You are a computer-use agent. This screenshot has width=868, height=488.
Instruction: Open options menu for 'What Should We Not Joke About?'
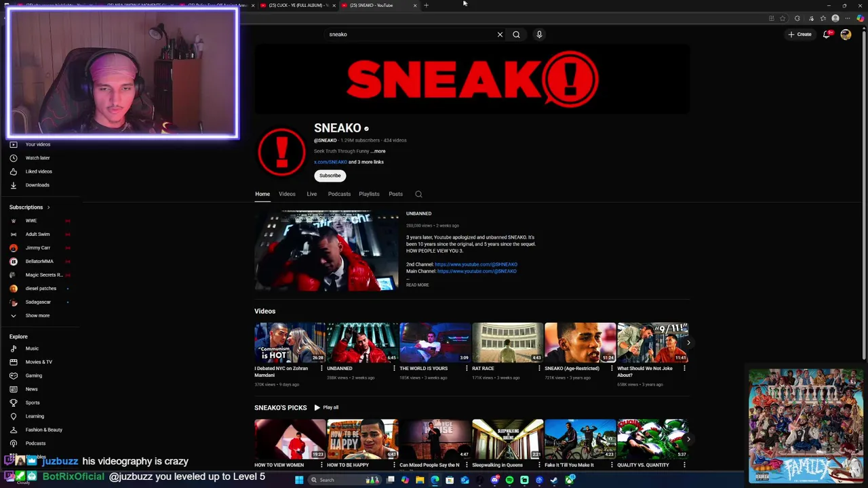coord(684,368)
